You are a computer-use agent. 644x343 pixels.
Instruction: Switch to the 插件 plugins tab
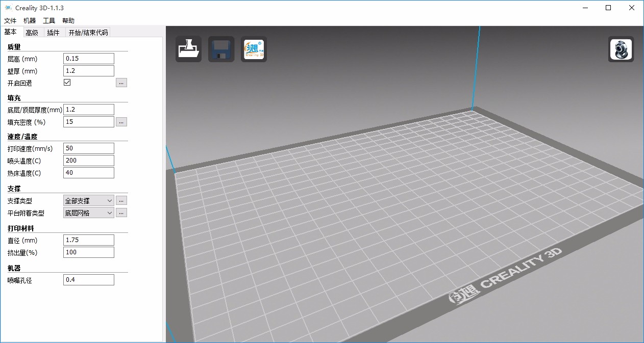(55, 32)
